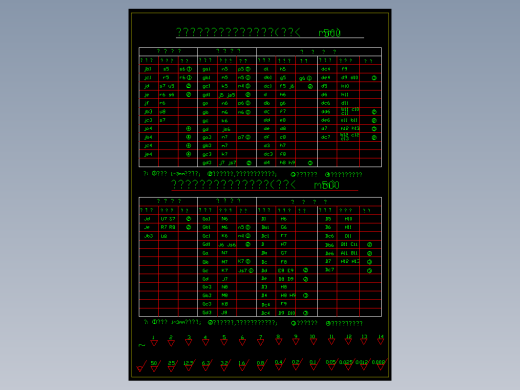
Task: Select the roughness triangle numbered 6
Action: point(242,341)
